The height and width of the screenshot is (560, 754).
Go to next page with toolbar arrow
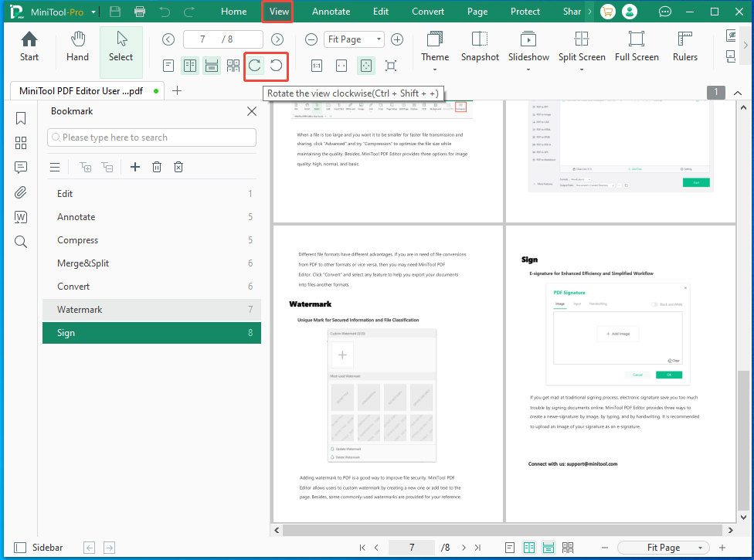point(277,39)
